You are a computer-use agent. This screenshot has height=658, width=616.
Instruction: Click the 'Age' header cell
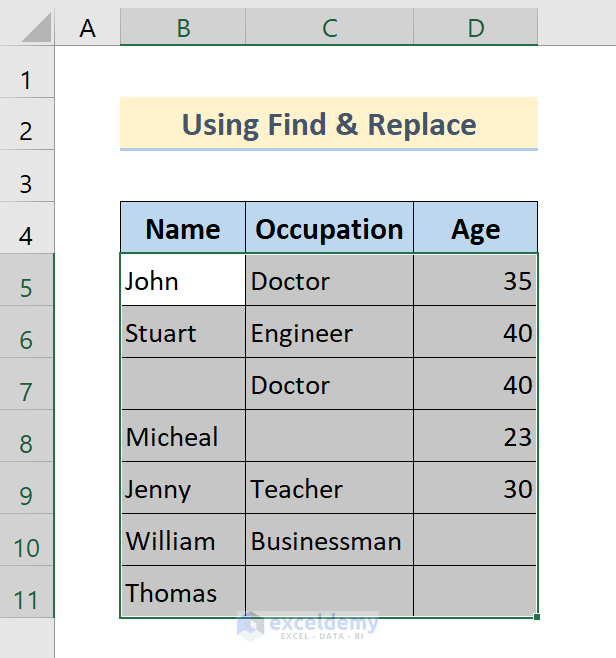[x=475, y=228]
